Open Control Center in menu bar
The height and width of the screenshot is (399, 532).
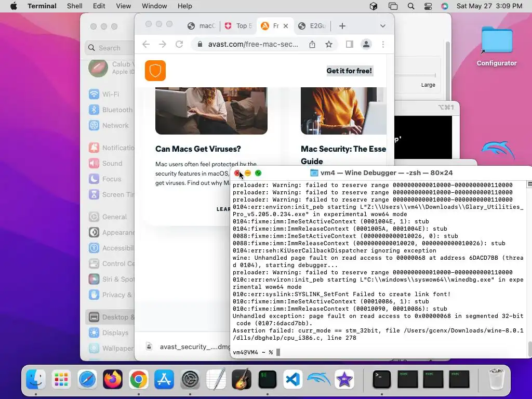click(428, 6)
